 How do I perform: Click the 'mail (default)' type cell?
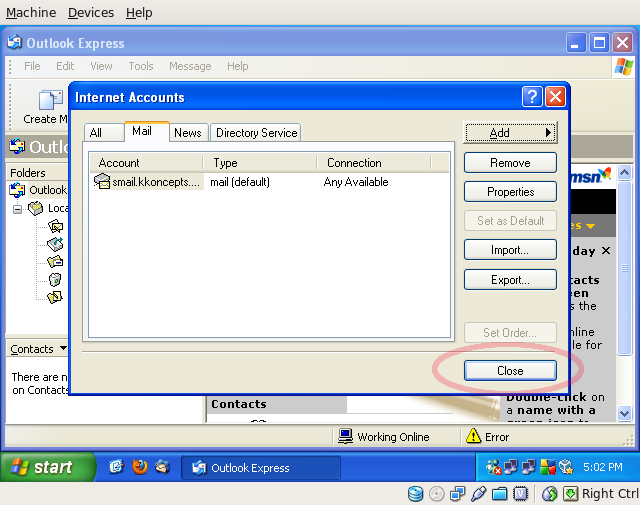pos(240,182)
